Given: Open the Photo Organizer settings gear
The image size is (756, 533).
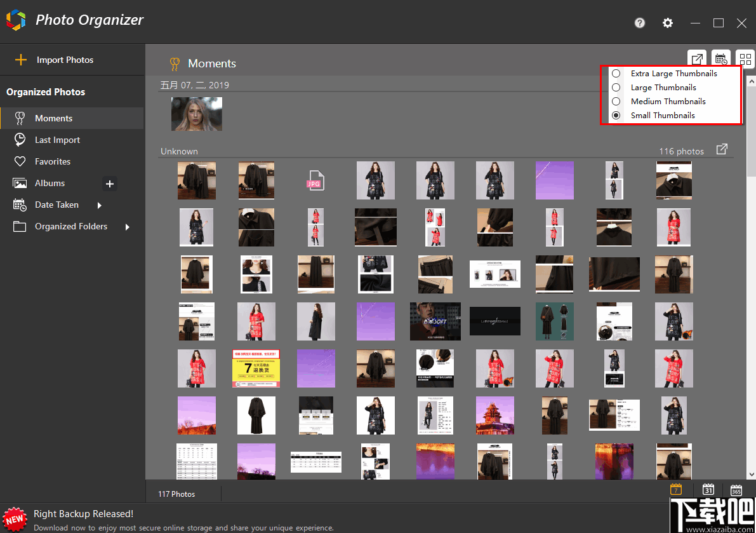Looking at the screenshot, I should (667, 23).
